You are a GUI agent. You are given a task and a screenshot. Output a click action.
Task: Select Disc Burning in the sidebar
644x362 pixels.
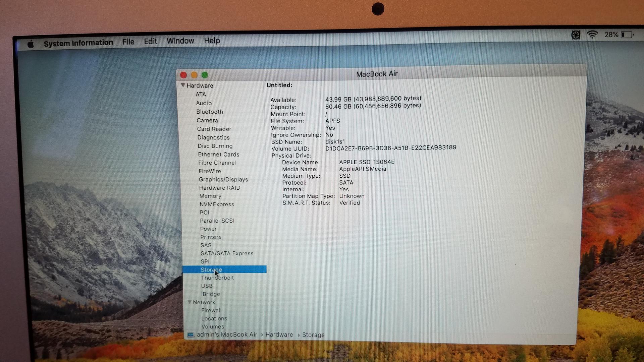tap(215, 146)
